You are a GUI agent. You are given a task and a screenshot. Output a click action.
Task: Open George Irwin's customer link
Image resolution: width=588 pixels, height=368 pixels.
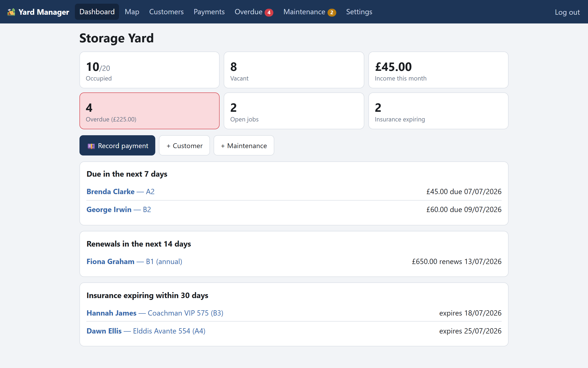pos(119,210)
